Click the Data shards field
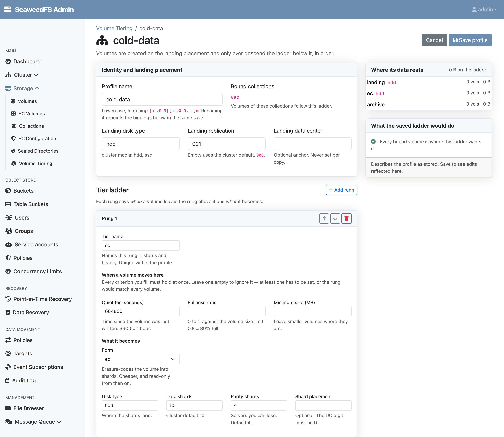The width and height of the screenshot is (504, 437). point(194,405)
